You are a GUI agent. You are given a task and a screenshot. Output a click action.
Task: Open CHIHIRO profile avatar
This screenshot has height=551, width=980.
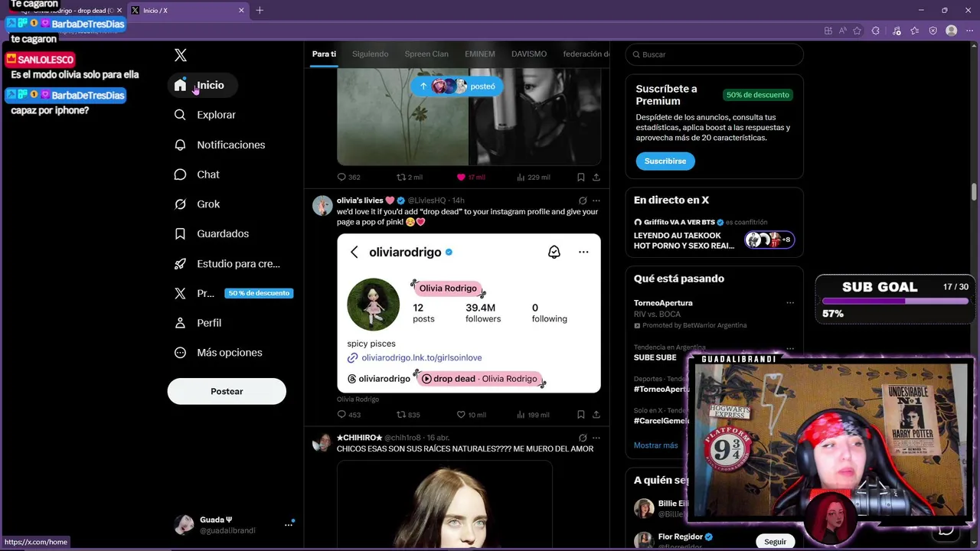(x=322, y=442)
